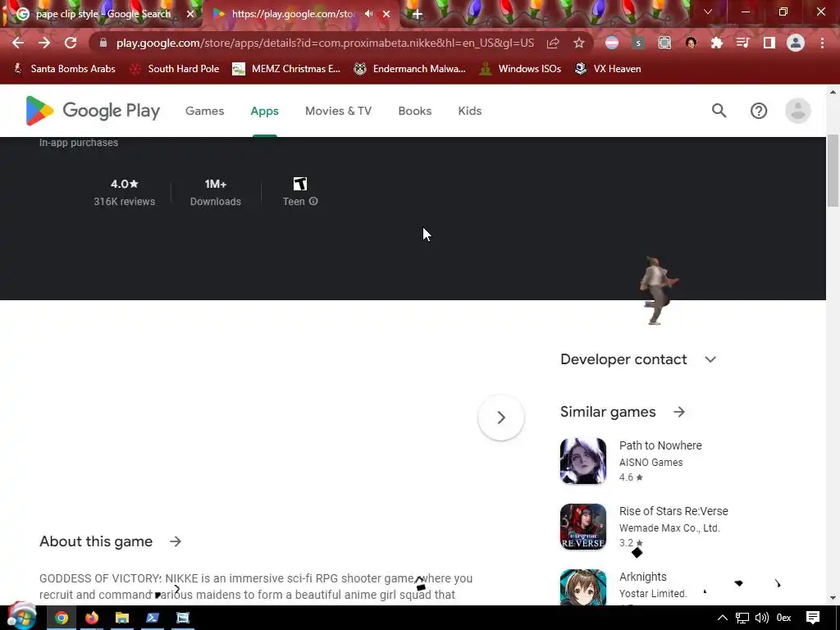Image resolution: width=840 pixels, height=630 pixels.
Task: Open Firefox from the taskbar
Action: 92,618
